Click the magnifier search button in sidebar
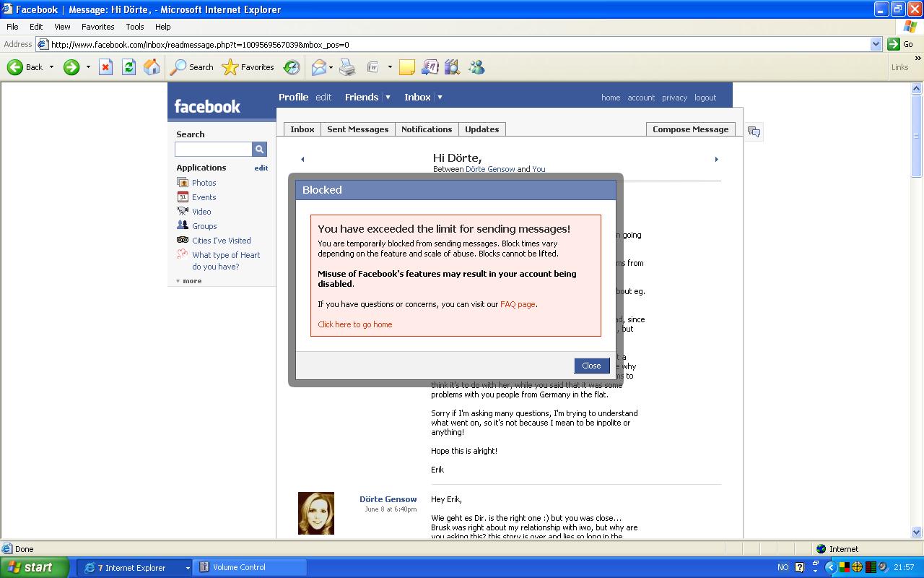This screenshot has height=578, width=924. click(x=259, y=149)
